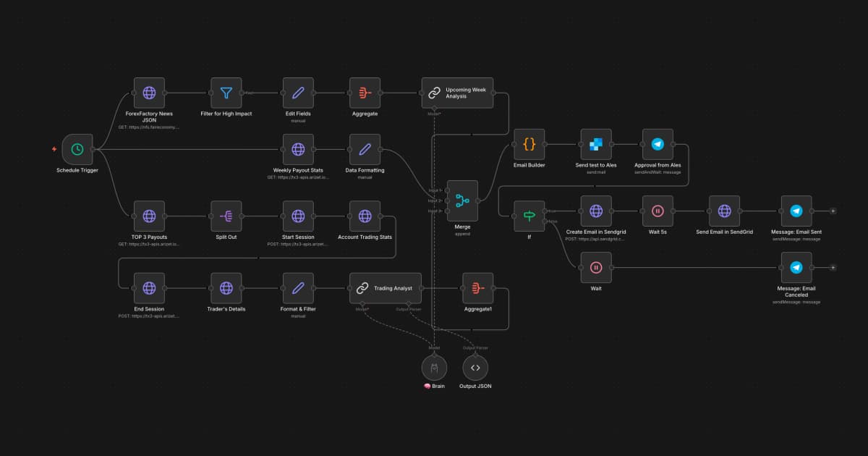Click the plus after Message: Email Sent
Viewport: 868px width, 456px height.
pos(833,211)
